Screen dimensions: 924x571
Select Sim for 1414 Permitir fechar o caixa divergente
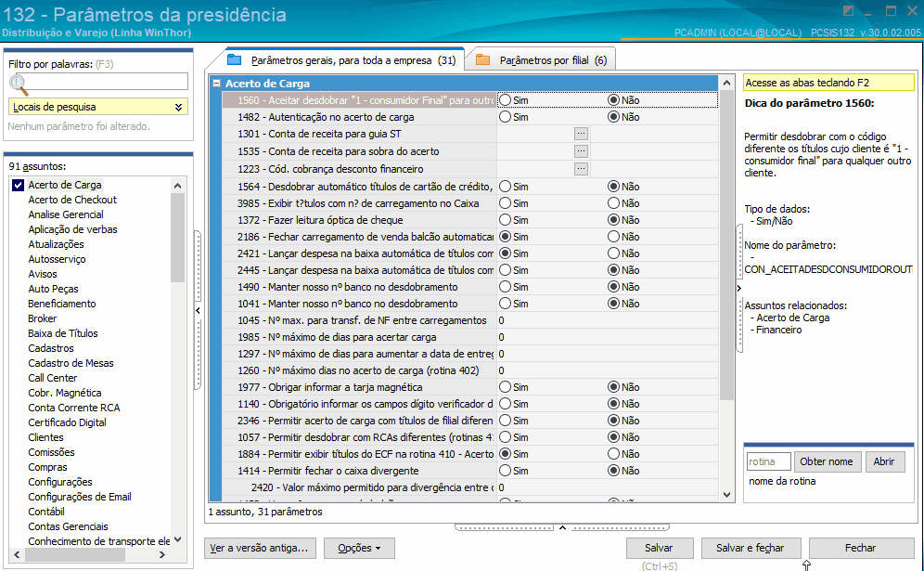(x=505, y=471)
